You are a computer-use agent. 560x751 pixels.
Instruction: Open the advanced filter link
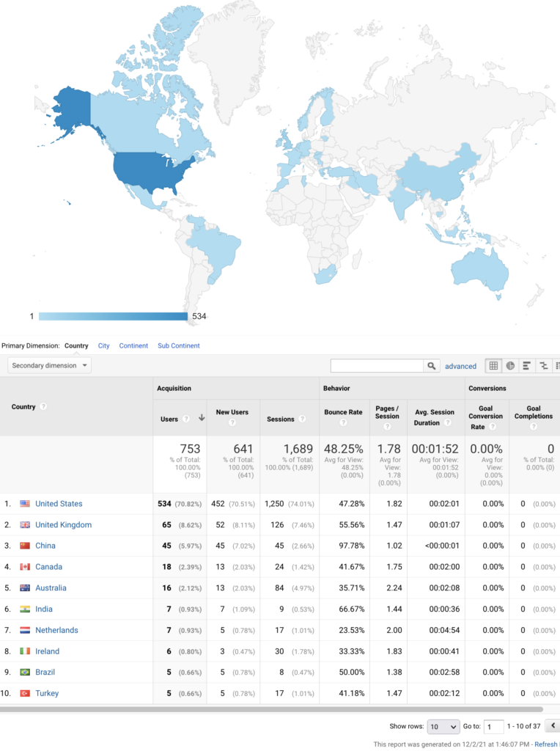click(x=460, y=367)
